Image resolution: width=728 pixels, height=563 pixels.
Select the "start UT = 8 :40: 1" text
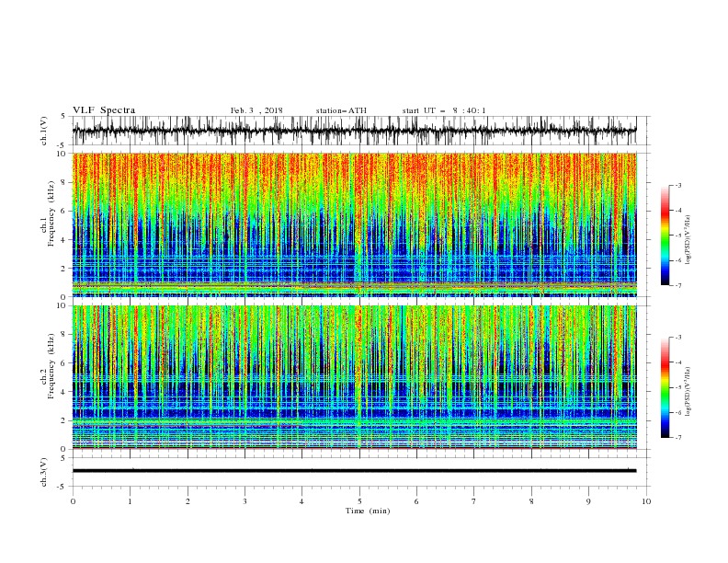click(444, 110)
